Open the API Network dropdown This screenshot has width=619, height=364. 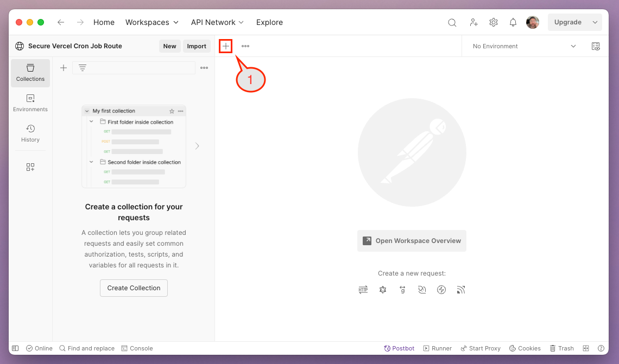click(217, 22)
